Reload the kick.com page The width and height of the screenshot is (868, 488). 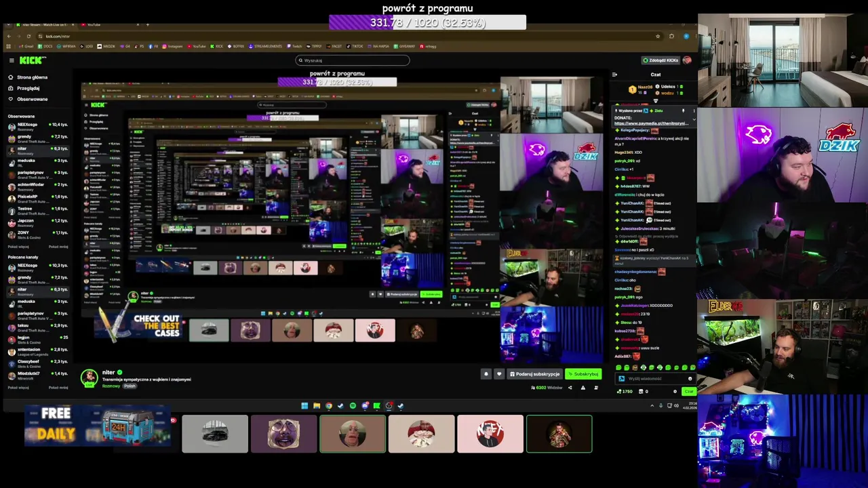pos(28,36)
